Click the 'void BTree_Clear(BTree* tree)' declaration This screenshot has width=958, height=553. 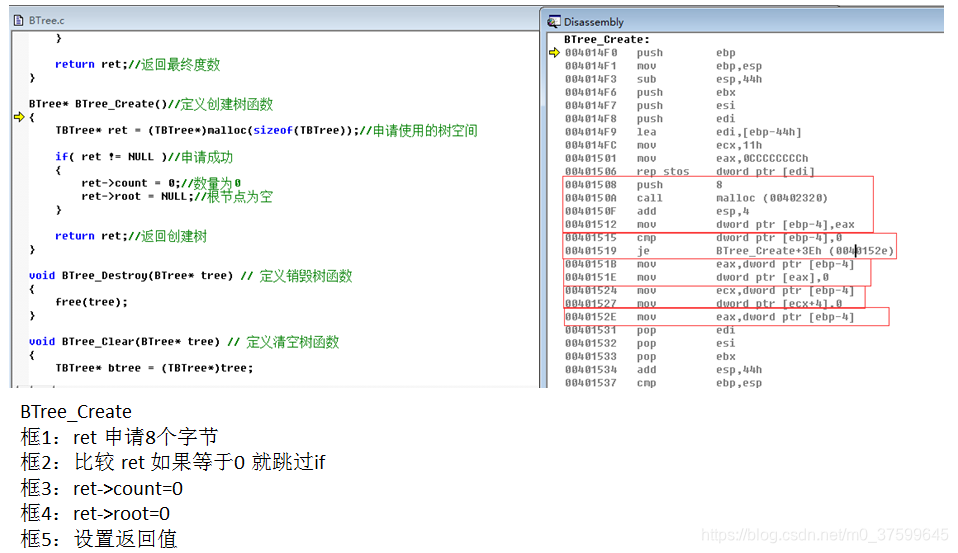coord(184,342)
